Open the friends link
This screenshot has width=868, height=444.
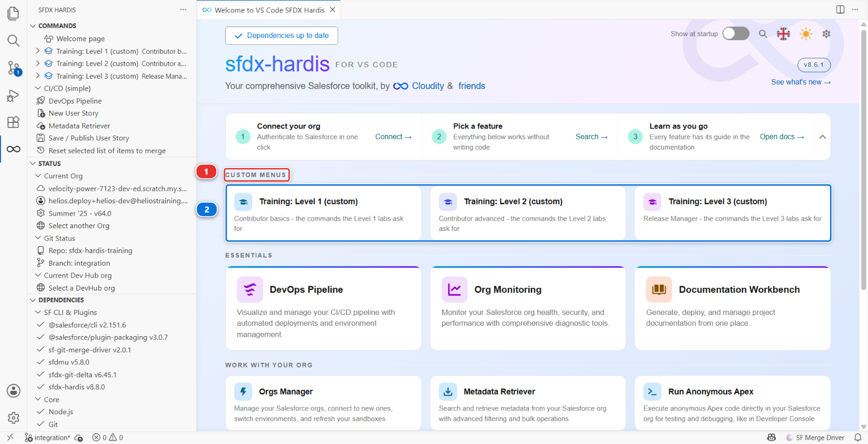point(471,86)
